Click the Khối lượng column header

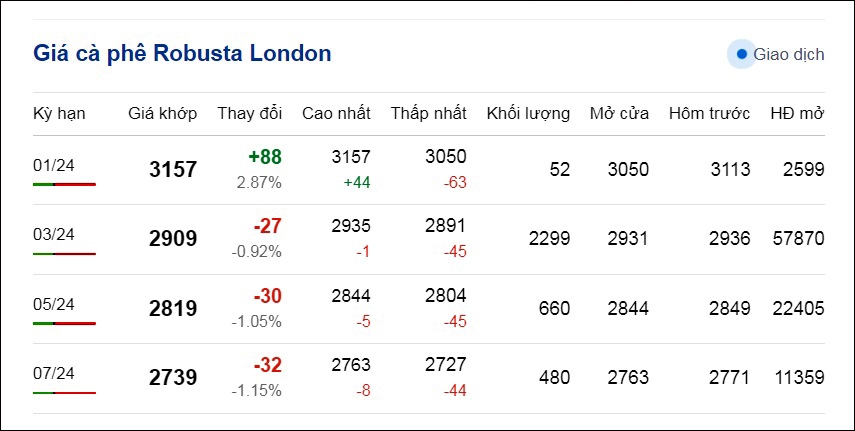pos(528,113)
